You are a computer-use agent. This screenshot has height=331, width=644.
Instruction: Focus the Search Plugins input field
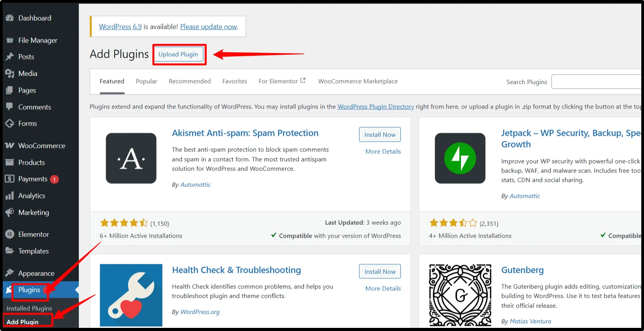(x=596, y=82)
